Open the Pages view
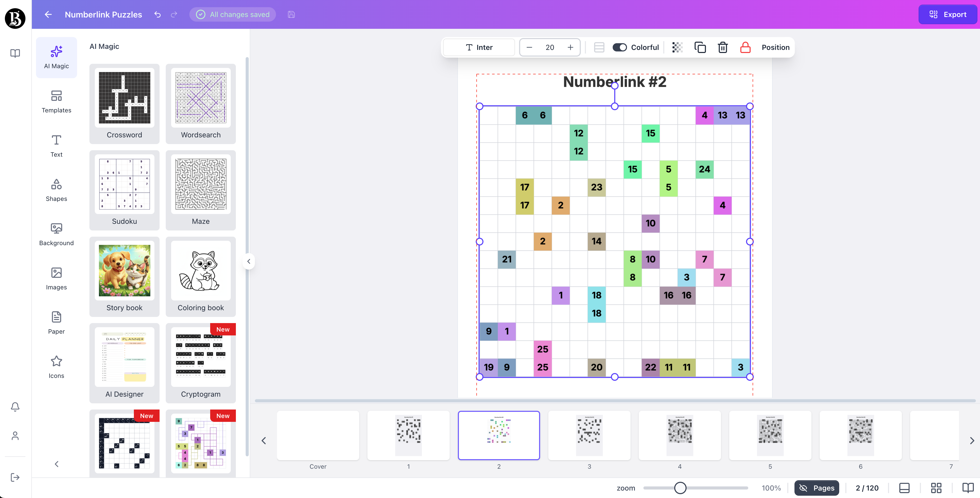The height and width of the screenshot is (498, 980). tap(816, 488)
